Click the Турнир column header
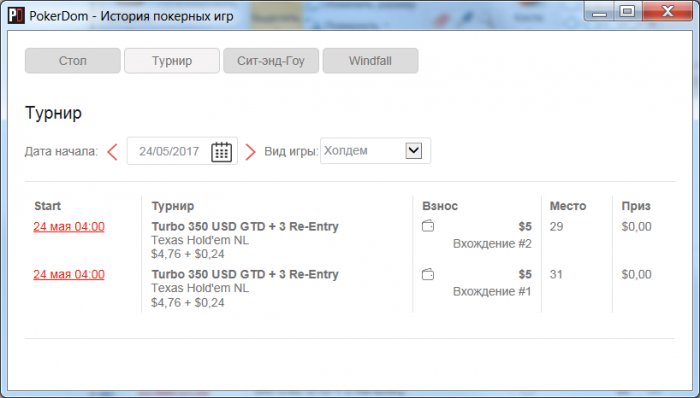The height and width of the screenshot is (398, 700). coord(173,206)
